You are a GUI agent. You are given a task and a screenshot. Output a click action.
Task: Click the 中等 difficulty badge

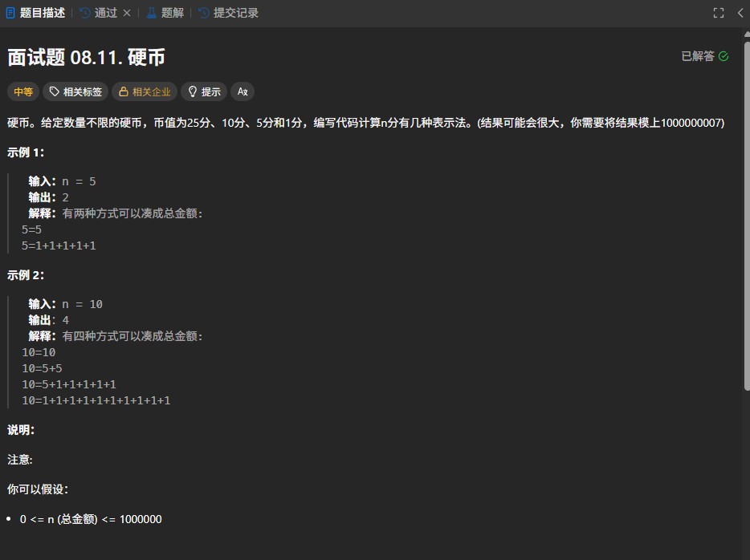tap(22, 91)
